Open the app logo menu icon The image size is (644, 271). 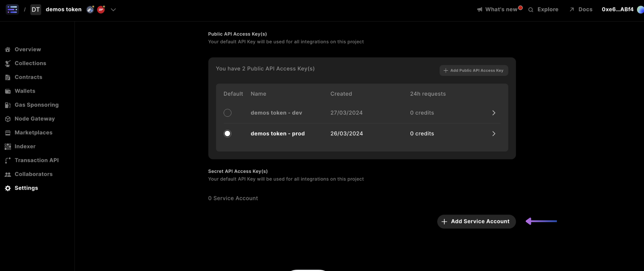click(x=12, y=9)
